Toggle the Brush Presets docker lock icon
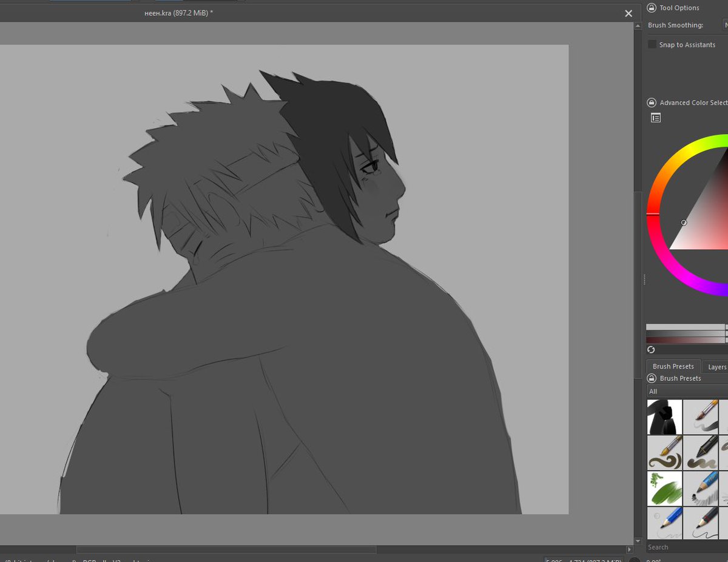 [x=652, y=378]
